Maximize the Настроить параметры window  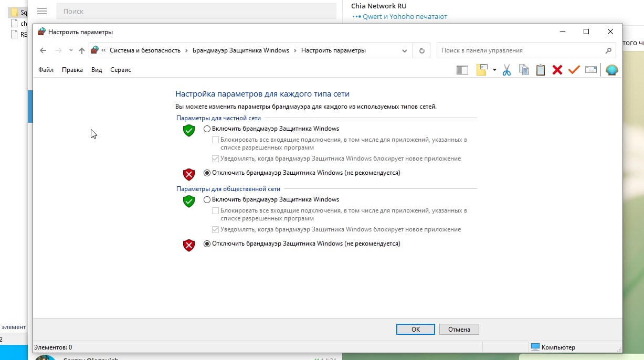coord(586,31)
